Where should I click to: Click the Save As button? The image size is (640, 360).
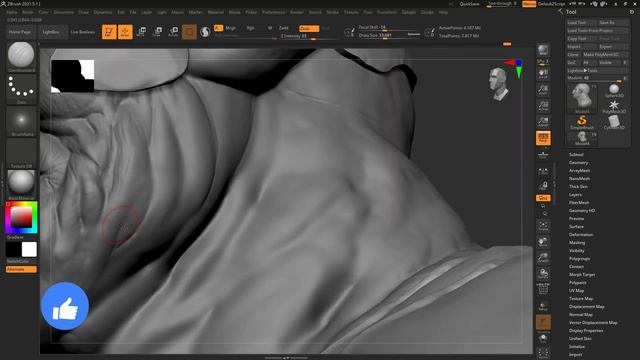[x=613, y=22]
